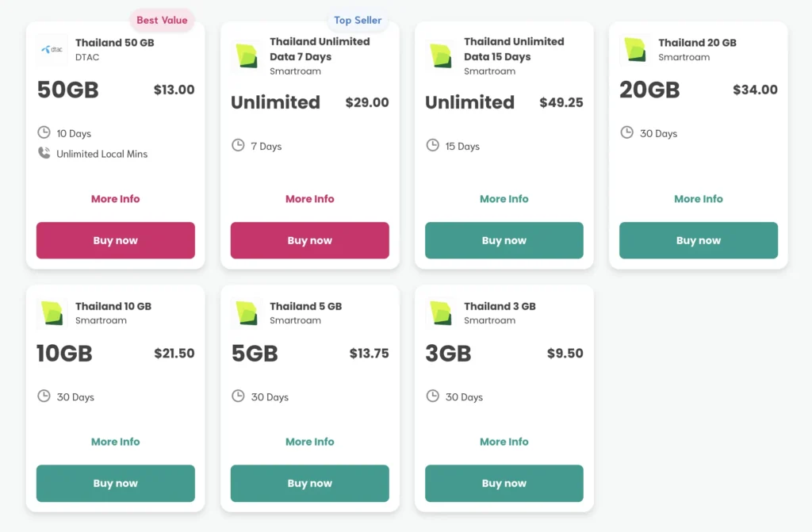The height and width of the screenshot is (532, 812).
Task: Click Smartroam logo on Unlimited Data 15 Days
Action: (x=441, y=55)
